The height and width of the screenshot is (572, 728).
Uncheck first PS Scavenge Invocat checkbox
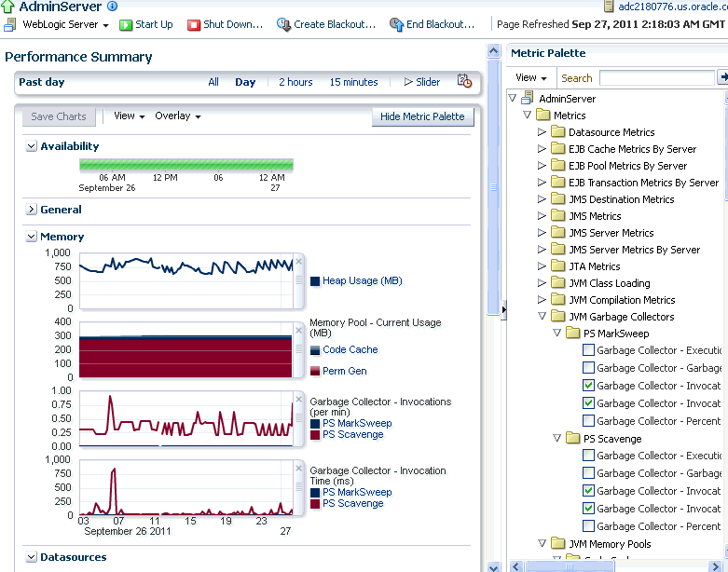pyautogui.click(x=588, y=490)
